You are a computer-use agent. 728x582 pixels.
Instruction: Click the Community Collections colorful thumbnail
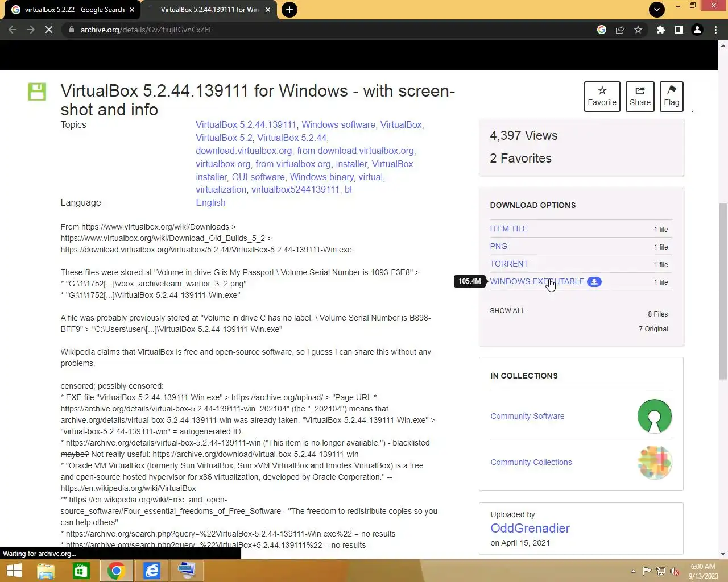pyautogui.click(x=655, y=462)
